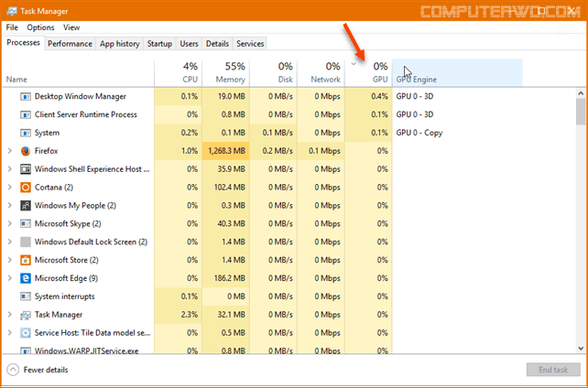Click the Client Server Runtime Process icon
Image resolution: width=588 pixels, height=388 pixels.
pos(25,114)
